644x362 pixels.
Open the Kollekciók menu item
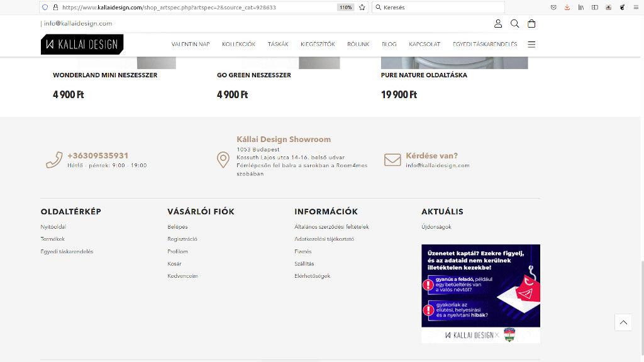[x=238, y=45]
